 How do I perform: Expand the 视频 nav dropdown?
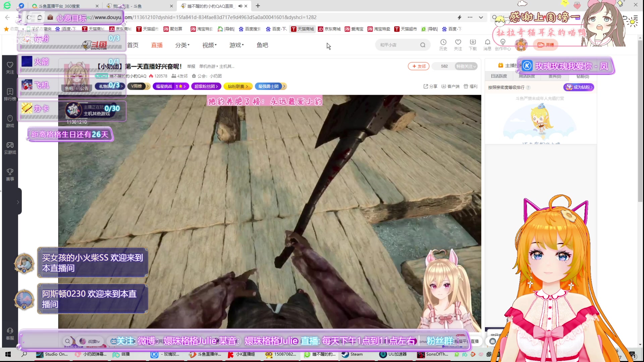pos(210,45)
